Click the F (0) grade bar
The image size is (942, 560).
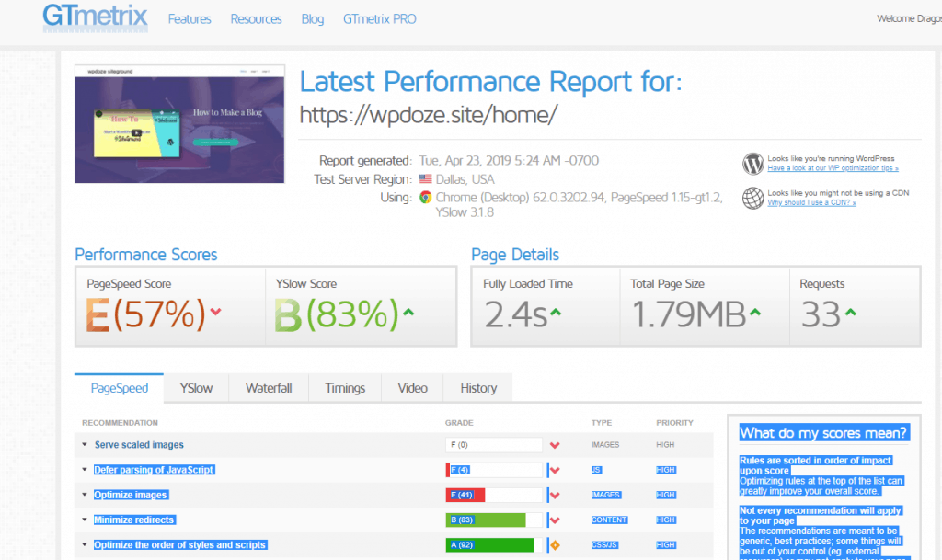494,445
